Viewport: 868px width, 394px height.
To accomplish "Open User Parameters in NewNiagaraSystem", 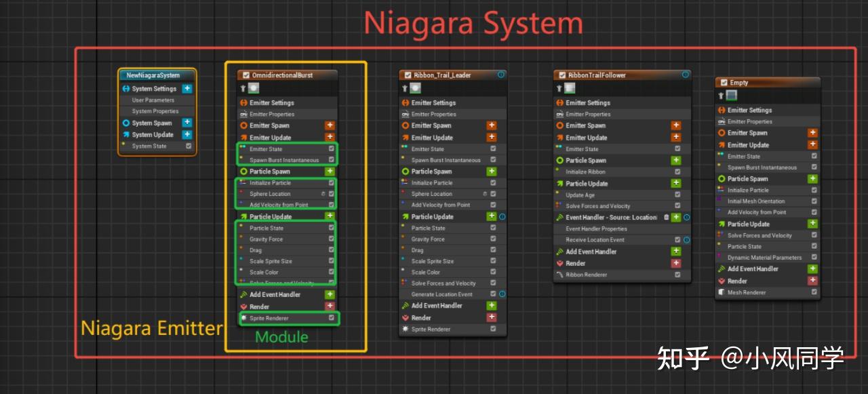I will click(x=153, y=100).
